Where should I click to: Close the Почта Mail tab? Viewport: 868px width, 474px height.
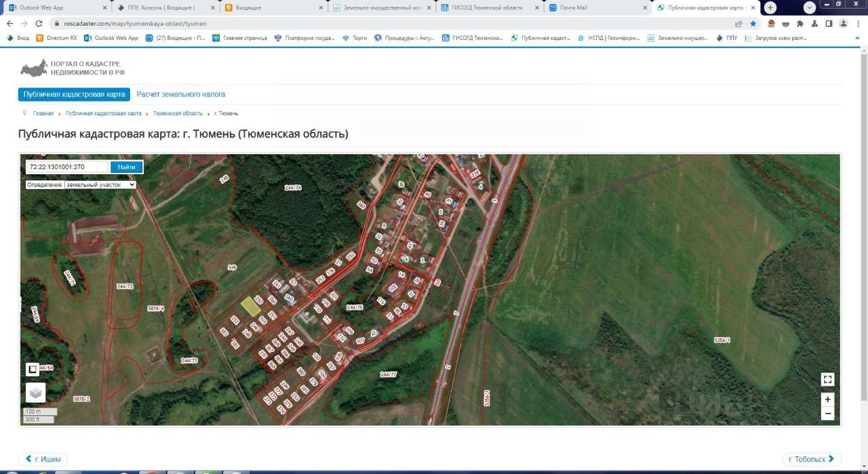pyautogui.click(x=644, y=7)
